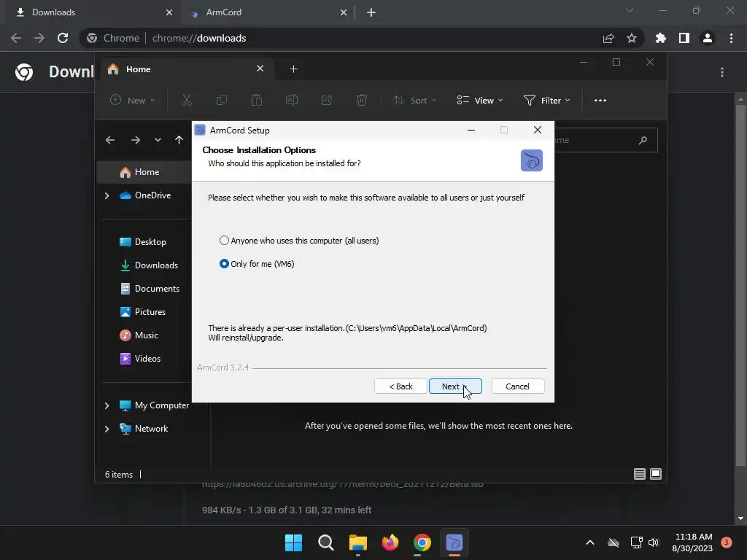This screenshot has height=560, width=747.
Task: Open Chrome profile icon
Action: (708, 38)
